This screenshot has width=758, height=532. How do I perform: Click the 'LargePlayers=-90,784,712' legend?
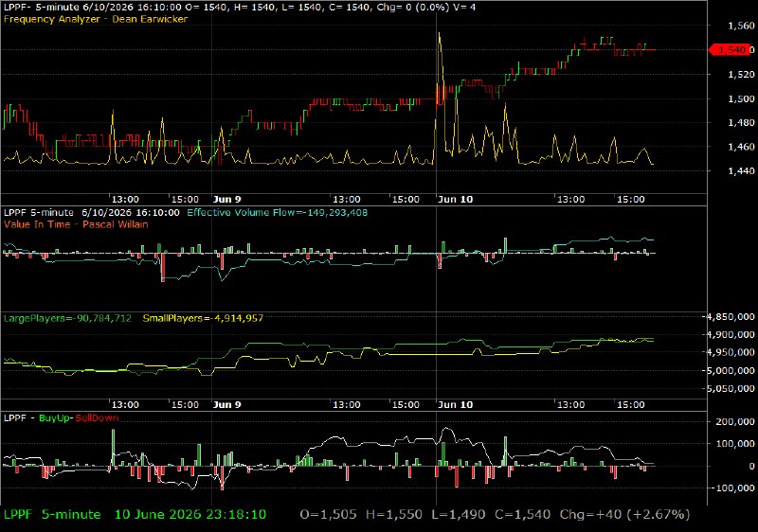tap(67, 318)
